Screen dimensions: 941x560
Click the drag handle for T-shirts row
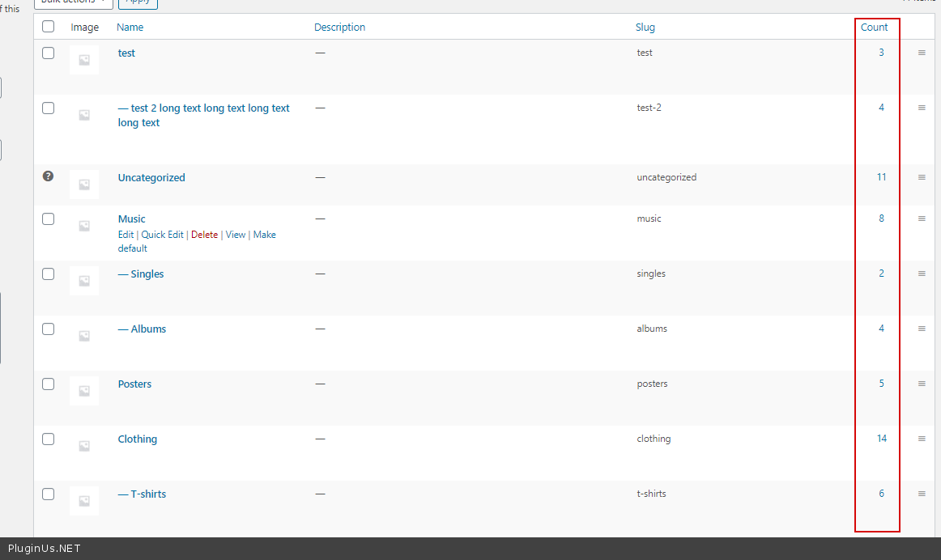coord(922,494)
